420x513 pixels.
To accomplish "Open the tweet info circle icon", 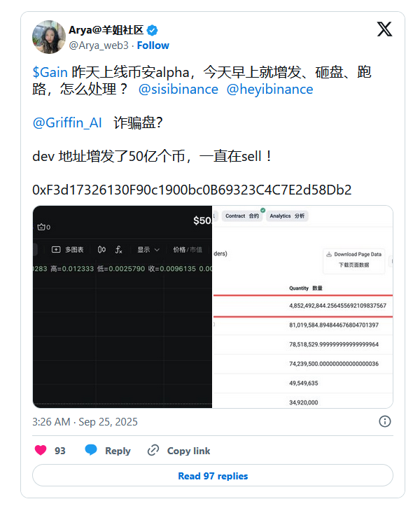I will click(384, 421).
